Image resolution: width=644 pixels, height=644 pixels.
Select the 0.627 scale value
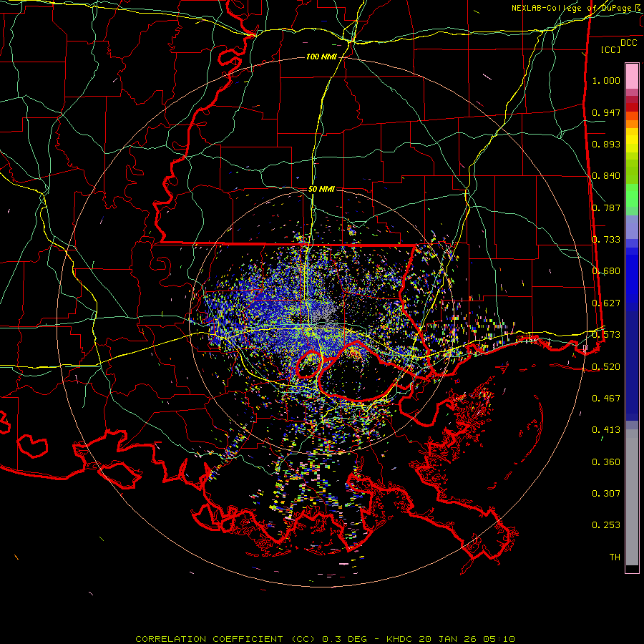click(x=606, y=303)
